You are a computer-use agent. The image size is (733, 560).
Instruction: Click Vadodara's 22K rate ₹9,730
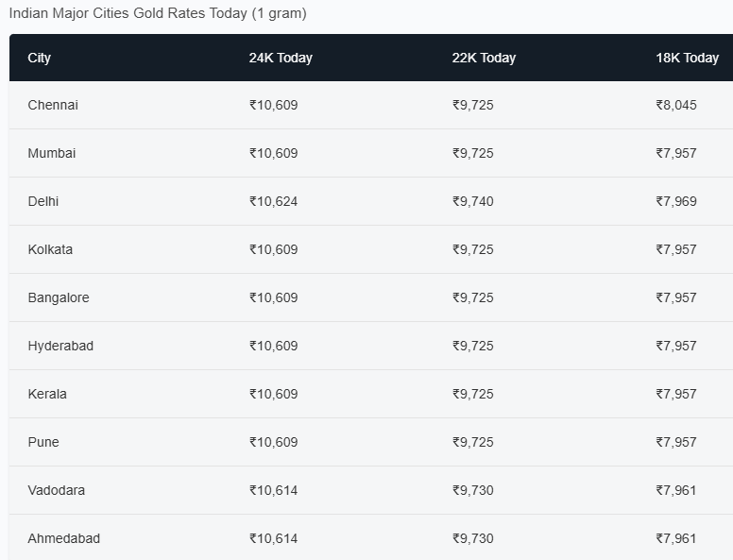click(x=472, y=490)
